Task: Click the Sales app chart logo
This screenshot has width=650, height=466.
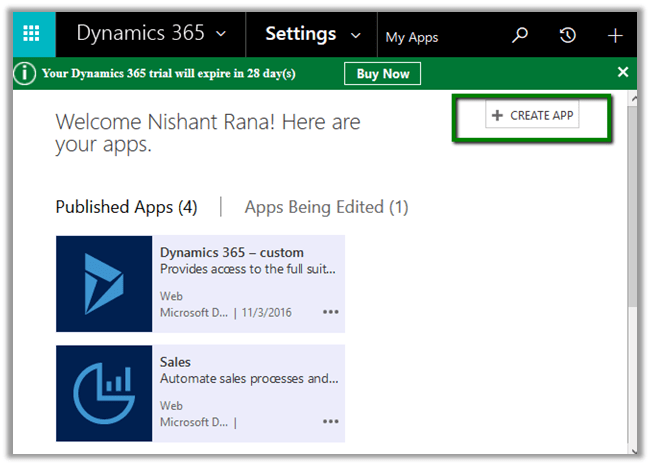Action: point(104,393)
